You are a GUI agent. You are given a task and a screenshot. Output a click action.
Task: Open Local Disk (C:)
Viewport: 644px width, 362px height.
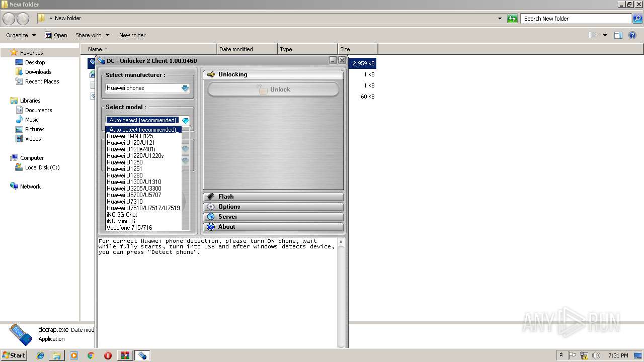38,167
